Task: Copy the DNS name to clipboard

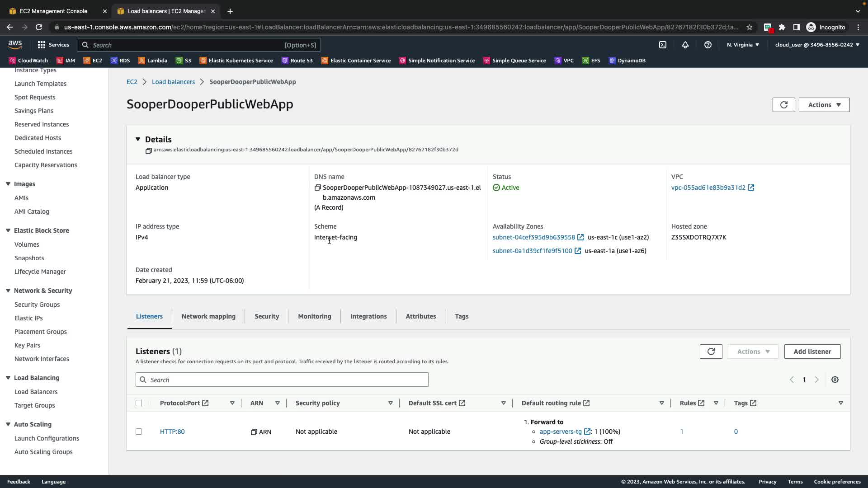Action: [317, 188]
